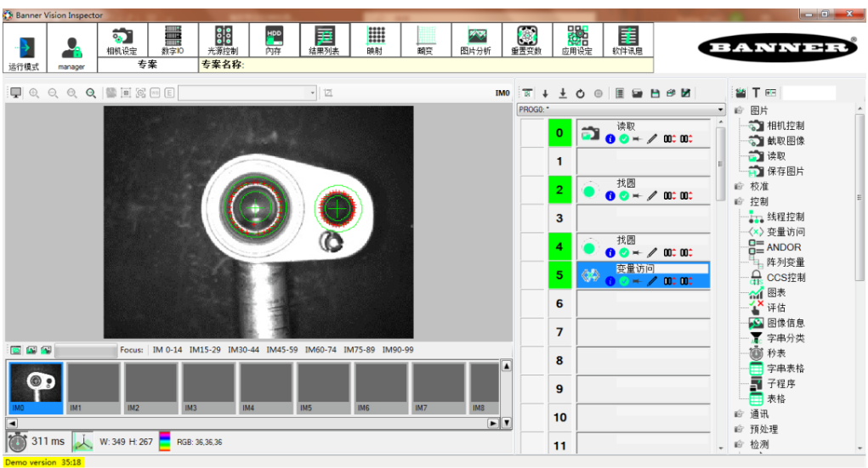This screenshot has width=868, height=468.
Task: Open the 畸变 distortion tool
Action: tap(425, 41)
